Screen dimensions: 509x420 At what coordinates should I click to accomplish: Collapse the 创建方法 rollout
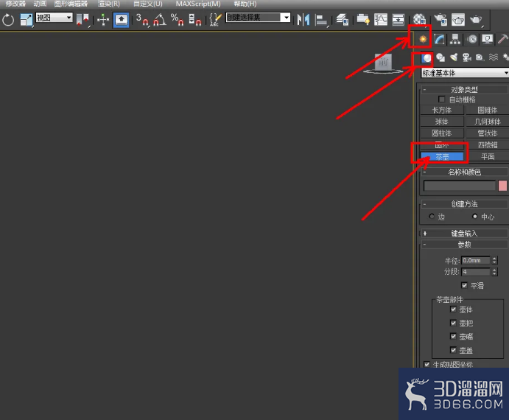(464, 204)
